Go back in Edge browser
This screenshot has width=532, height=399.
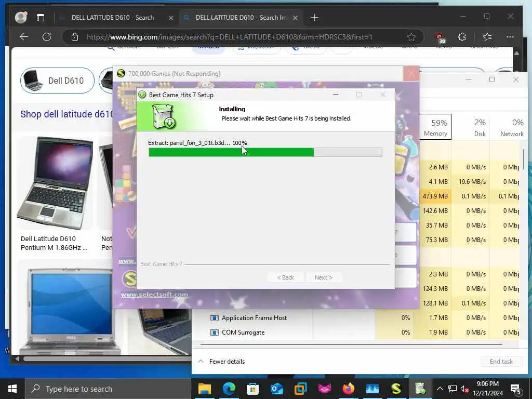pos(24,37)
